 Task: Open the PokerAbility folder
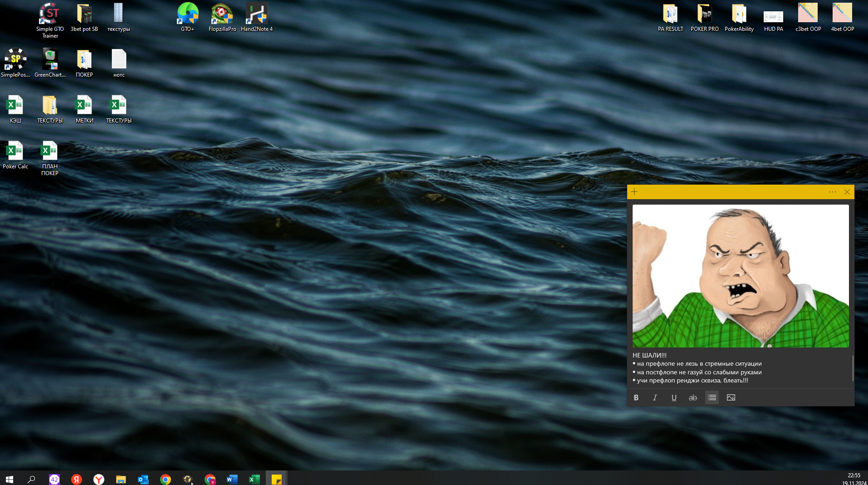(739, 17)
